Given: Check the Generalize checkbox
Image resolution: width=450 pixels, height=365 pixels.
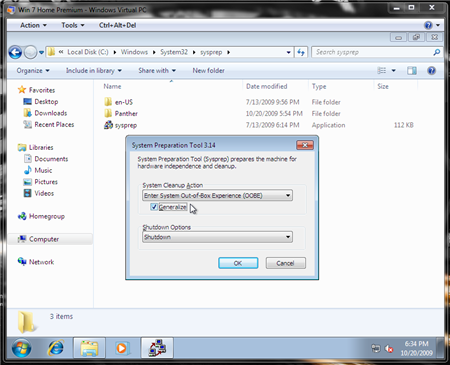Looking at the screenshot, I should [154, 207].
